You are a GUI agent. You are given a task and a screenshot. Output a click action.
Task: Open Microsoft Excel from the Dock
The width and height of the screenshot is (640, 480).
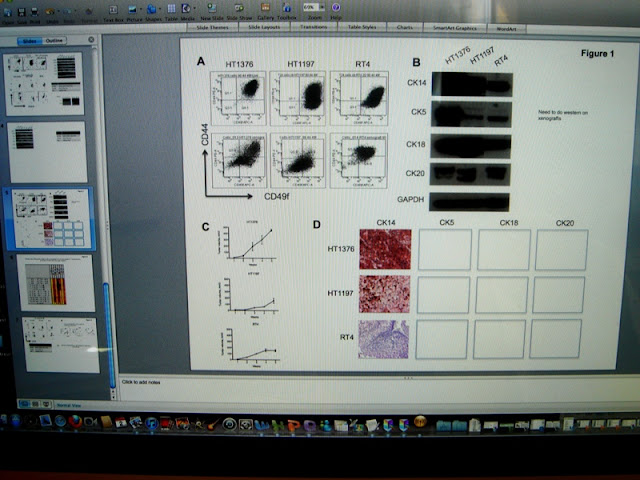pyautogui.click(x=277, y=426)
